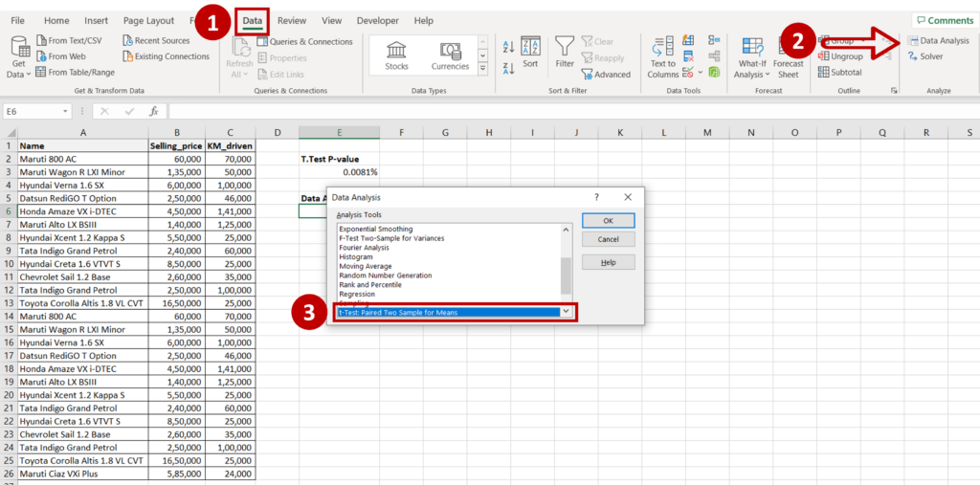Viewport: 980px width, 485px height.
Task: Click scroll-up arrow in Analysis Tools list
Action: click(567, 230)
